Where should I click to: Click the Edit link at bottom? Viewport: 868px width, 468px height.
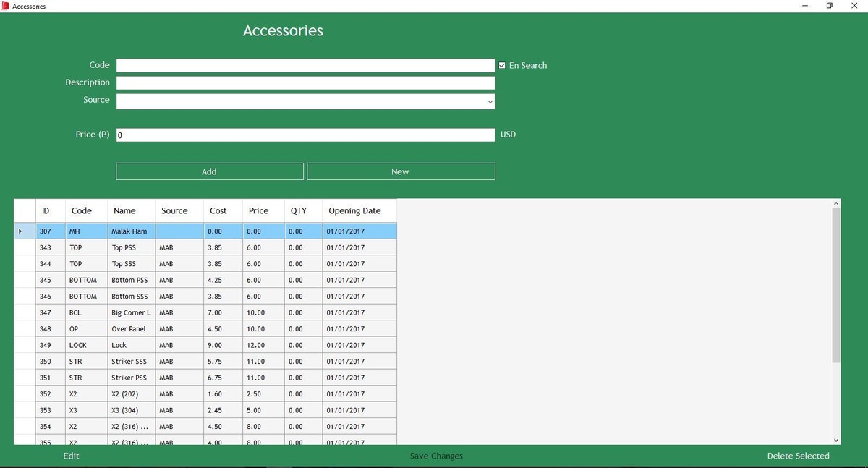coord(71,456)
